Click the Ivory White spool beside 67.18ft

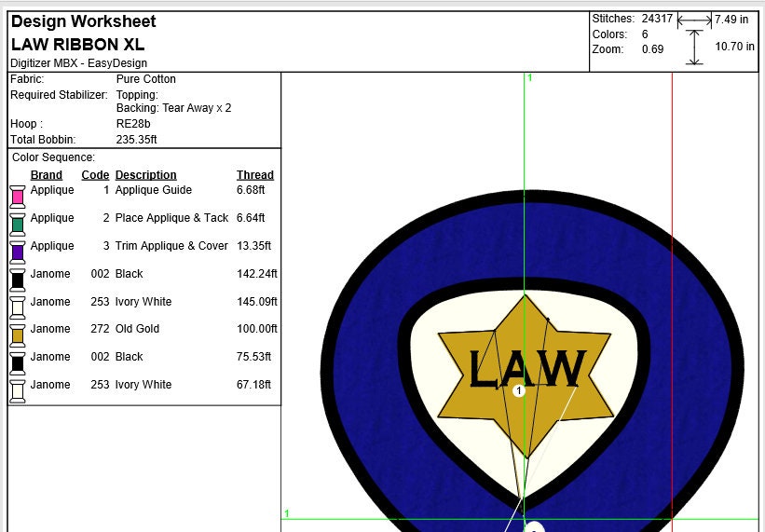pyautogui.click(x=17, y=391)
